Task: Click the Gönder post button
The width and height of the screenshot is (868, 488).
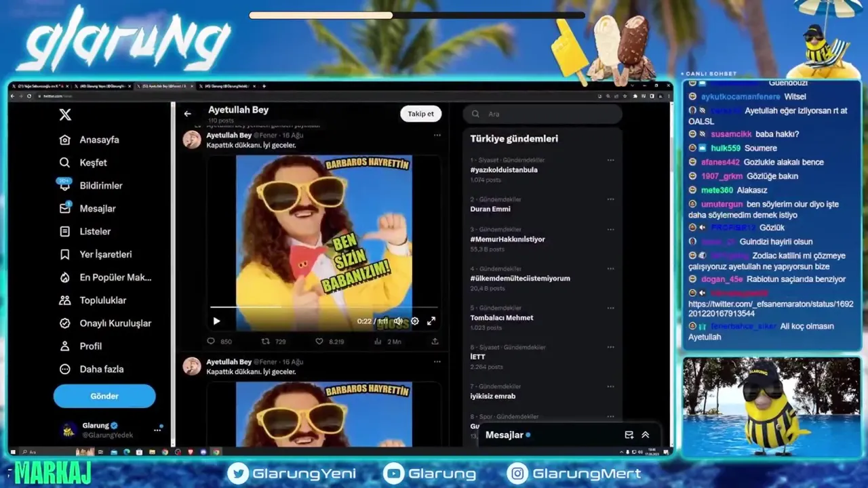Action: click(x=104, y=396)
